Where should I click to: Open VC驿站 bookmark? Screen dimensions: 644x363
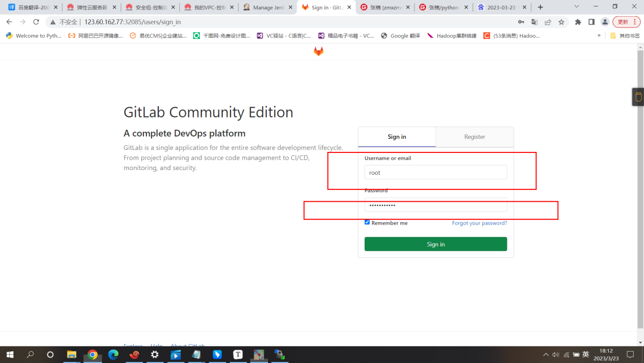pos(284,36)
